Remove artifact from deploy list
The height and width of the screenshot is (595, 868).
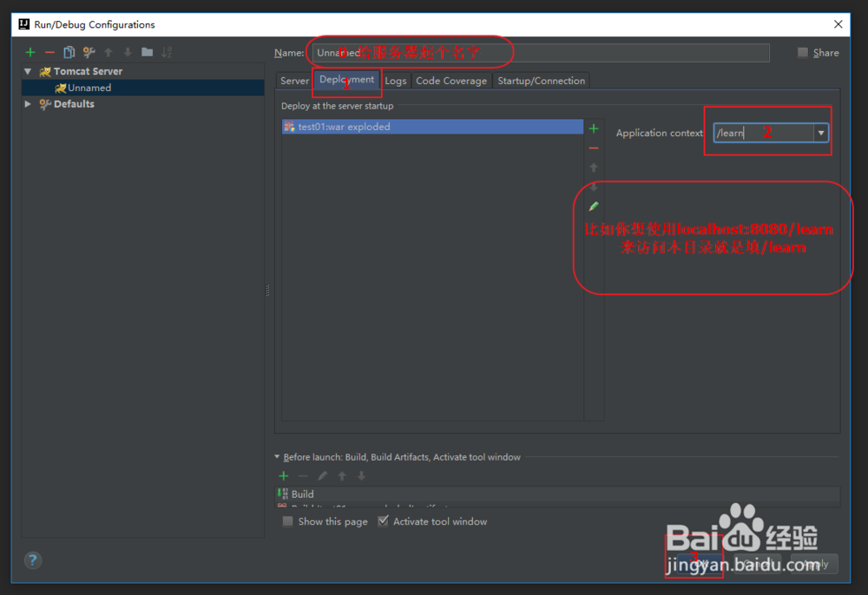[x=594, y=148]
